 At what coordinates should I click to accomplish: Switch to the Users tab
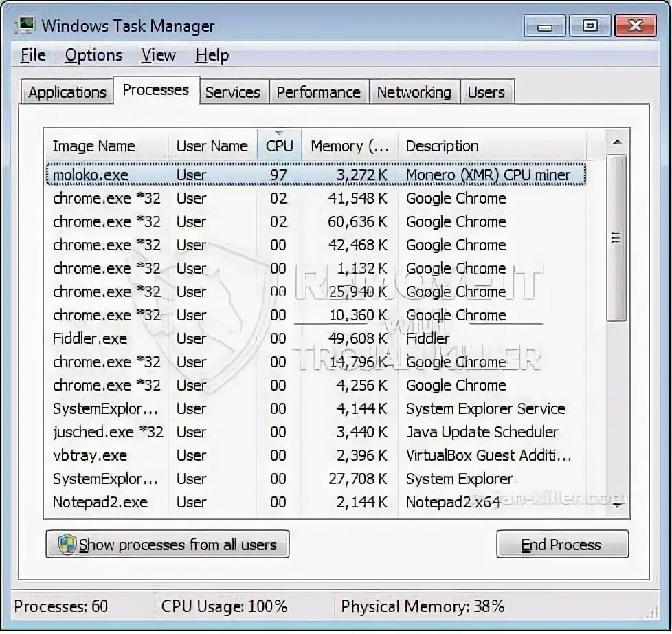pyautogui.click(x=486, y=91)
